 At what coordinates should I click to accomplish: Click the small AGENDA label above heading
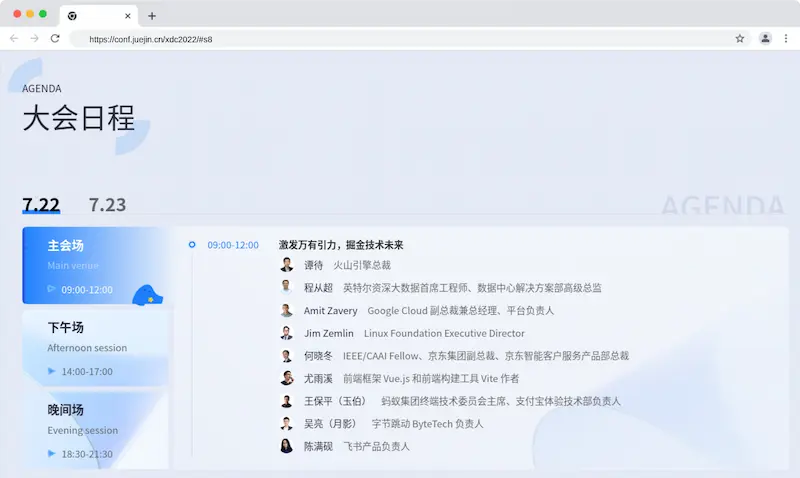[x=42, y=89]
